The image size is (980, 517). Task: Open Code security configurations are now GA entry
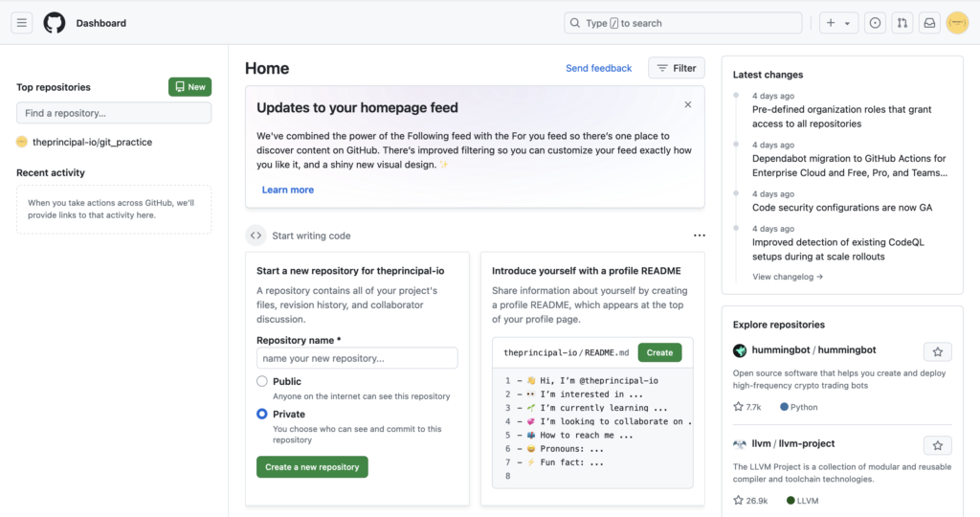(x=842, y=208)
